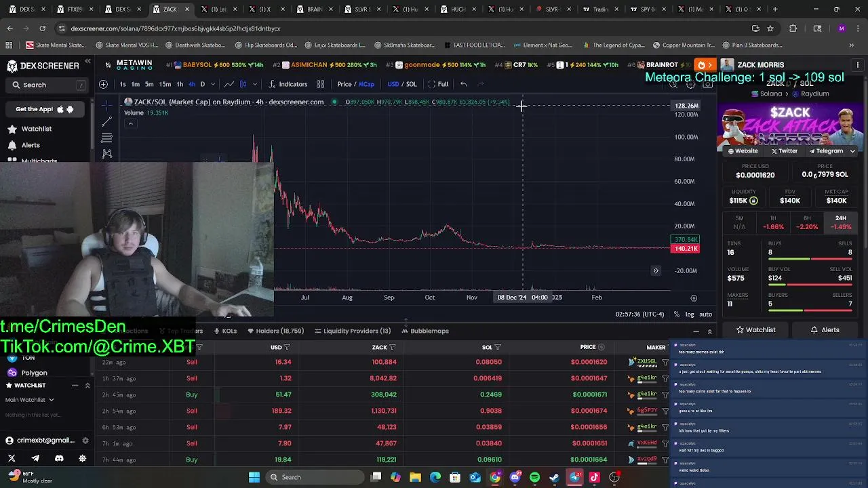Toggle log scale on chart
Viewport: 868px width, 488px height.
tap(690, 314)
